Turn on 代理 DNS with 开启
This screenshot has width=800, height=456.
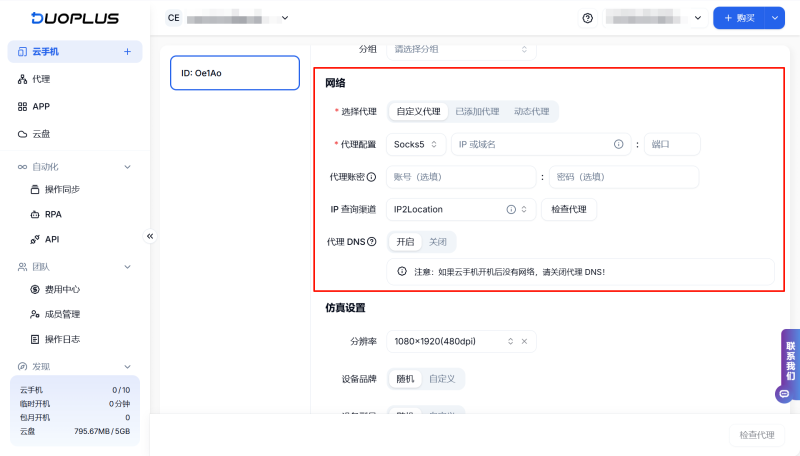405,241
